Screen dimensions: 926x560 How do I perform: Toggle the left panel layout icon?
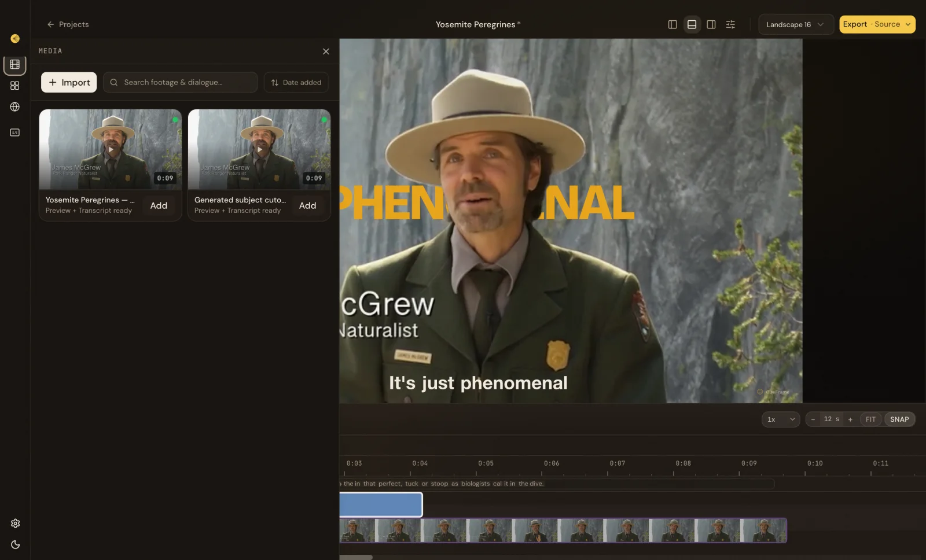[x=673, y=24]
